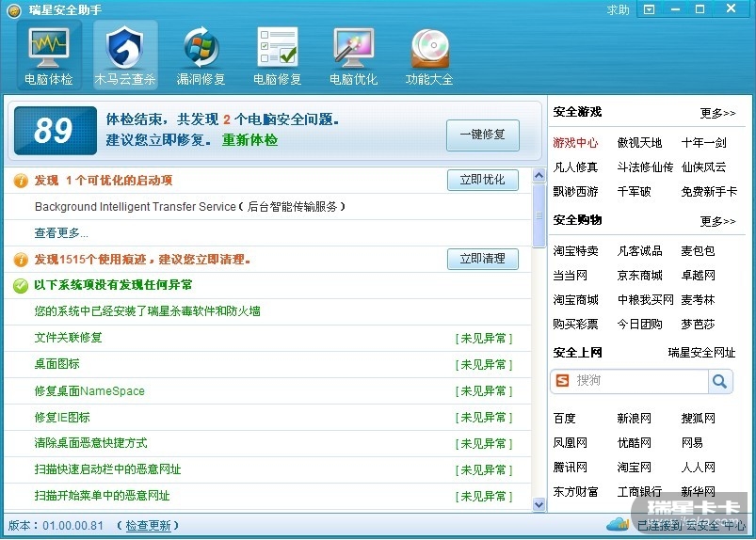Viewport: 756px width, 540px height.
Task: Open the 优酷网 site link
Action: (634, 443)
